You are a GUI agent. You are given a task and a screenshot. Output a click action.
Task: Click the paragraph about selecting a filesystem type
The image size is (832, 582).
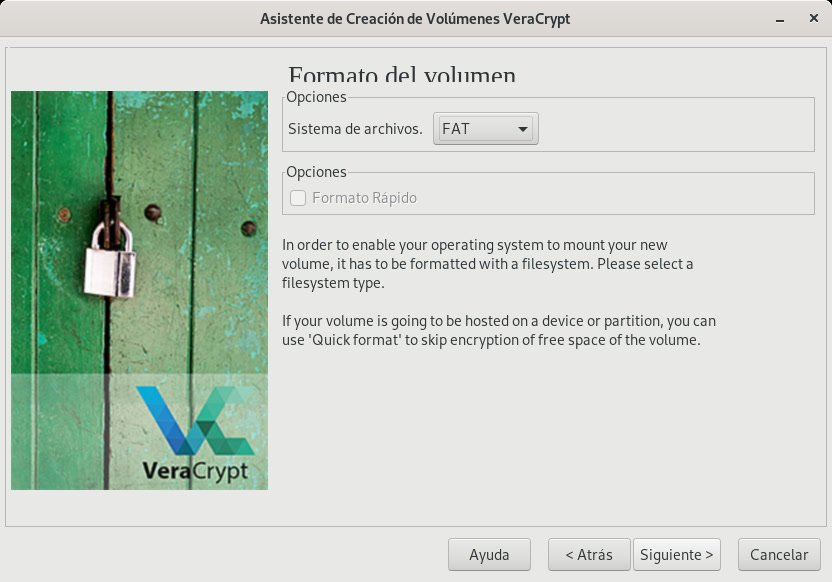pos(487,264)
